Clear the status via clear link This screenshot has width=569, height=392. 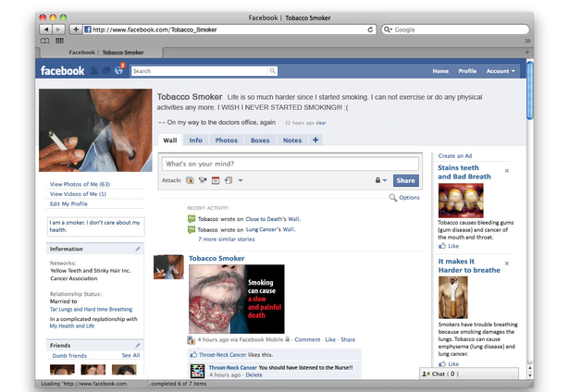321,123
